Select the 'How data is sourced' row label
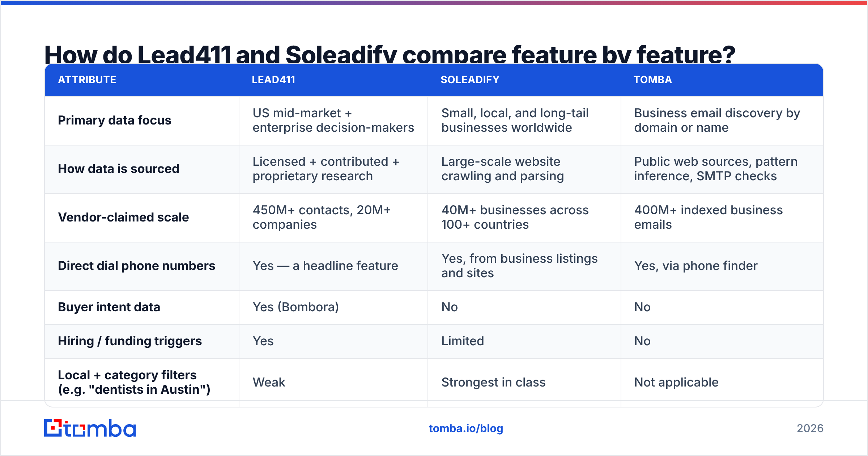 [118, 169]
